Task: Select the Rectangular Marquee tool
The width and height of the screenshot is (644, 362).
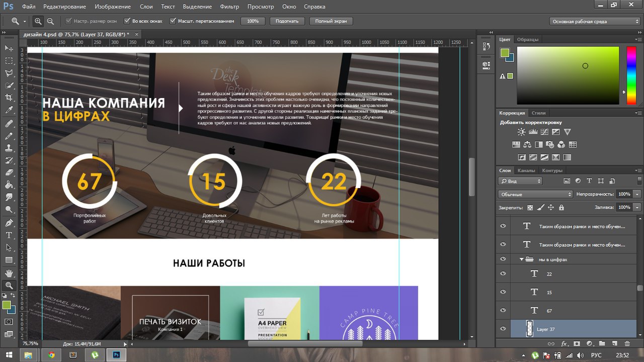Action: (x=9, y=60)
